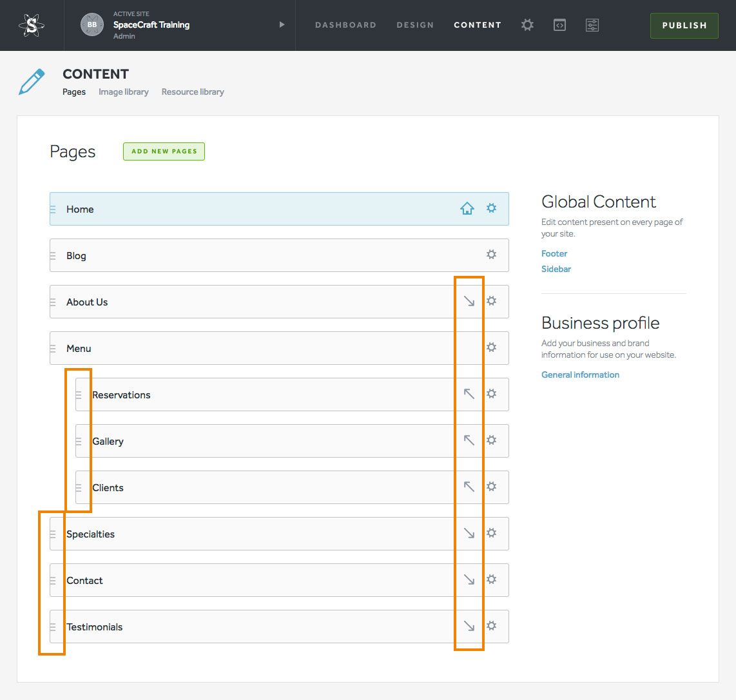Grab the Contact drag handle
This screenshot has width=736, height=700.
coord(53,581)
